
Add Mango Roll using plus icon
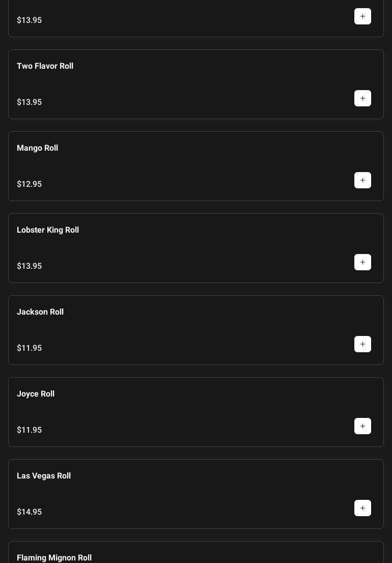click(x=362, y=180)
